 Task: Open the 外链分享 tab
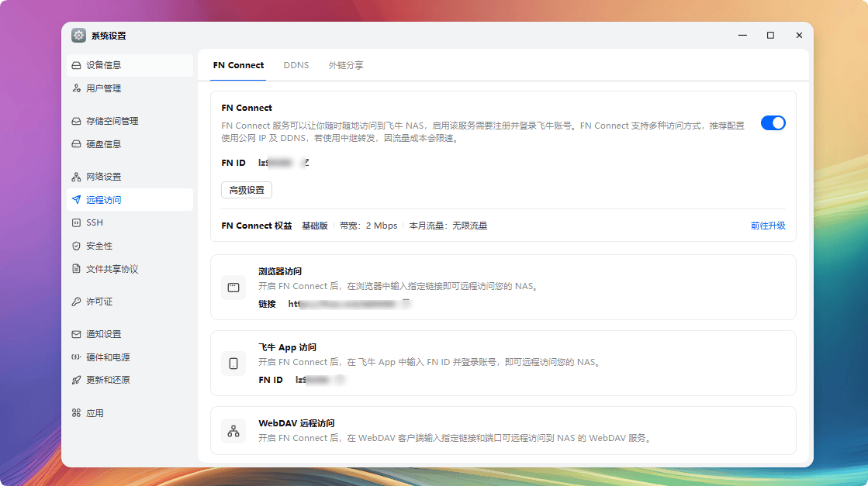coord(346,66)
